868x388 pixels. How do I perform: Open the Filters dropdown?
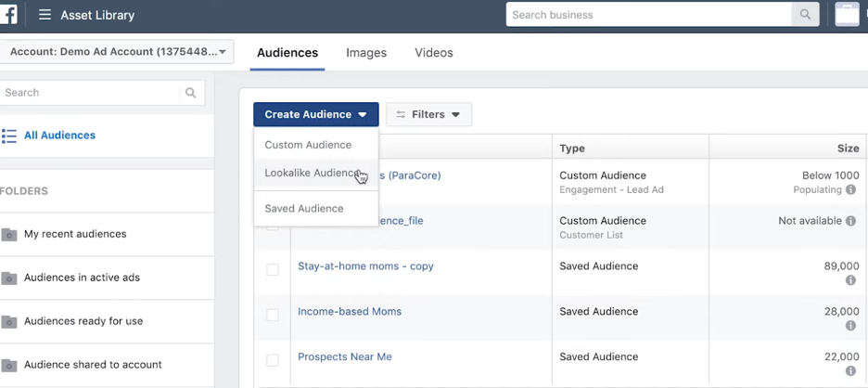[429, 114]
